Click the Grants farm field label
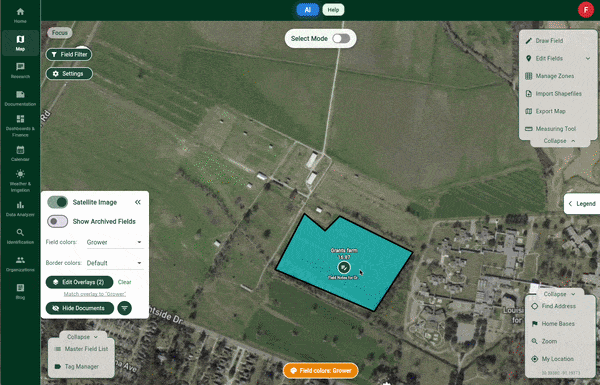 click(x=344, y=250)
